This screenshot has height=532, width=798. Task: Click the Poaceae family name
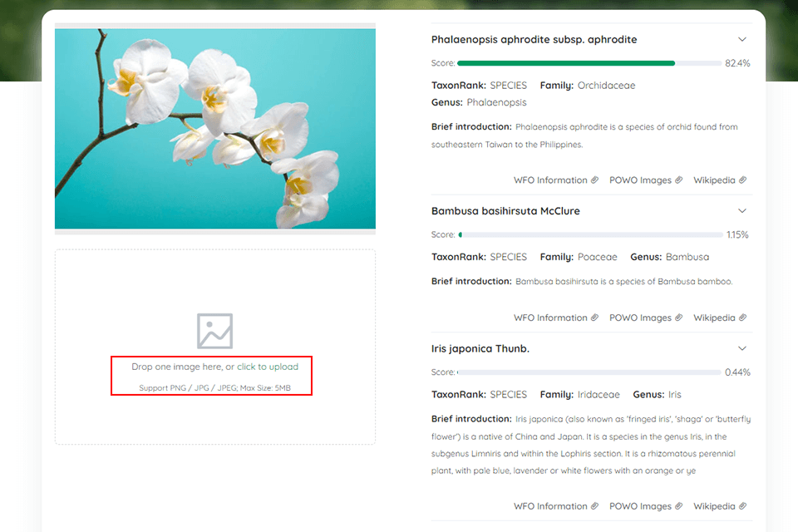598,257
